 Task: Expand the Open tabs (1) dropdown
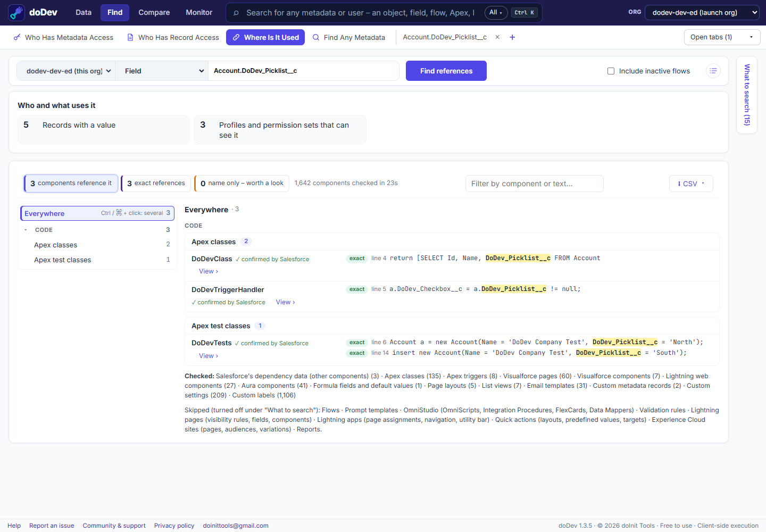(722, 37)
